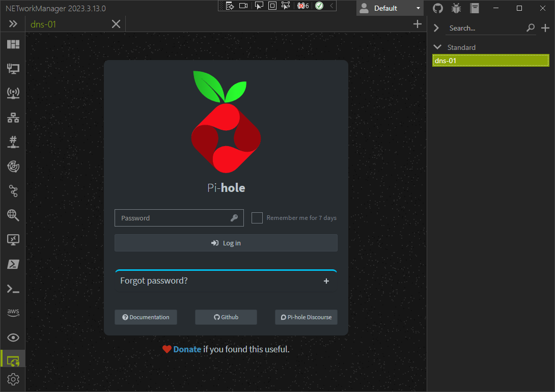Open the eye icon tool in the sidebar

[x=13, y=338]
